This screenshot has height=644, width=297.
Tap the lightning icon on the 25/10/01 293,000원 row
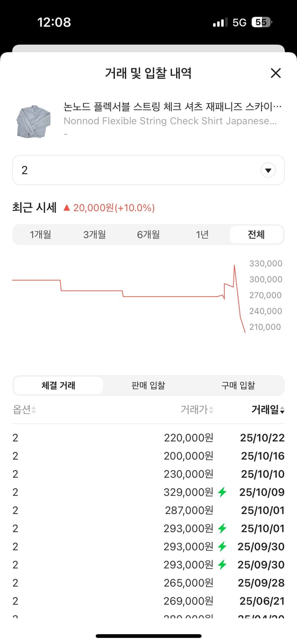pos(221,528)
